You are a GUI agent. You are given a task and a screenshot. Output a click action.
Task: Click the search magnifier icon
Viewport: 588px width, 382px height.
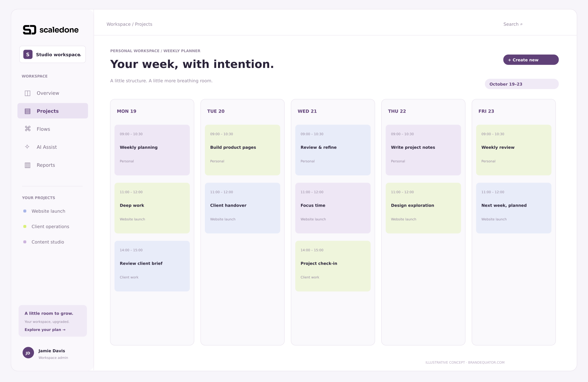coord(522,24)
